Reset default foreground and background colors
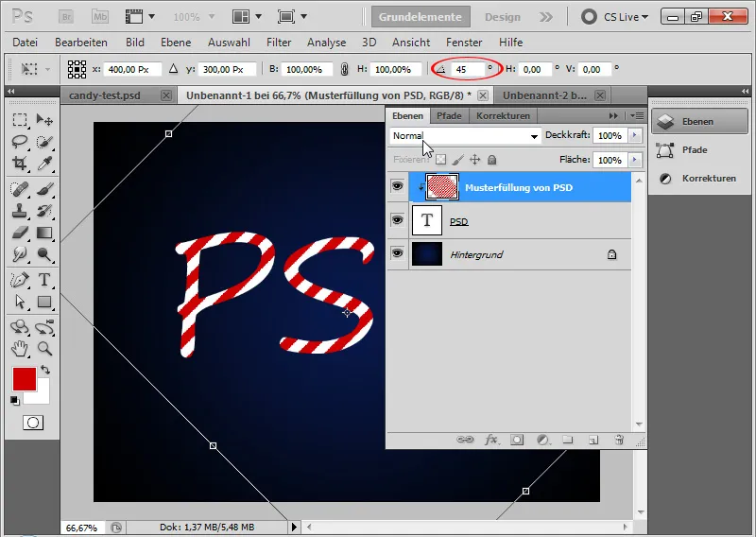Image resolution: width=756 pixels, height=537 pixels. 15,401
